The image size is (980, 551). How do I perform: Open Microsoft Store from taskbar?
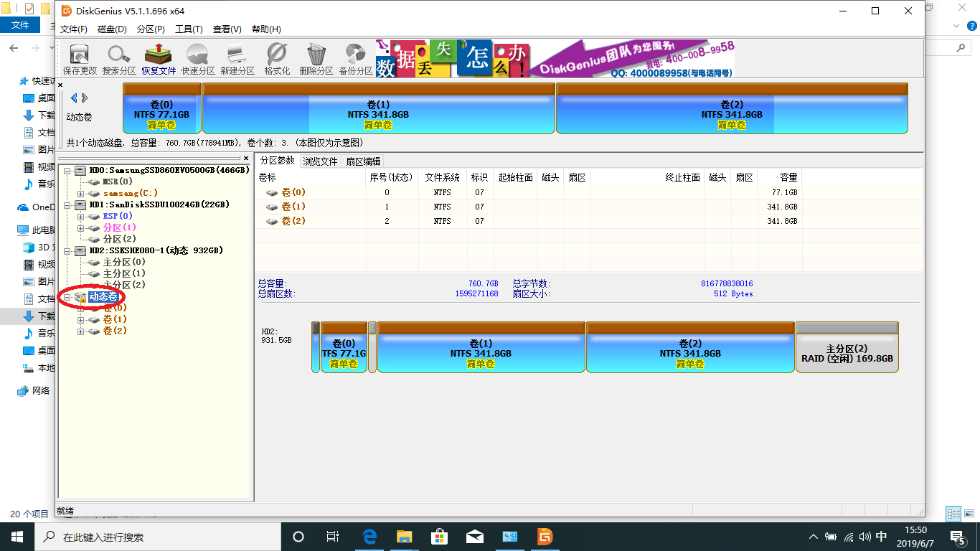(x=439, y=537)
